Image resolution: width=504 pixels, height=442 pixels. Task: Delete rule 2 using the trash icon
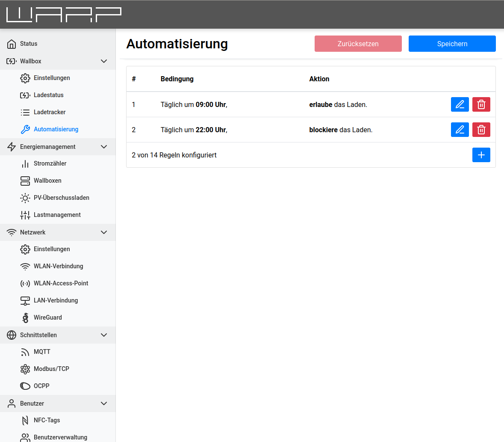coord(481,130)
